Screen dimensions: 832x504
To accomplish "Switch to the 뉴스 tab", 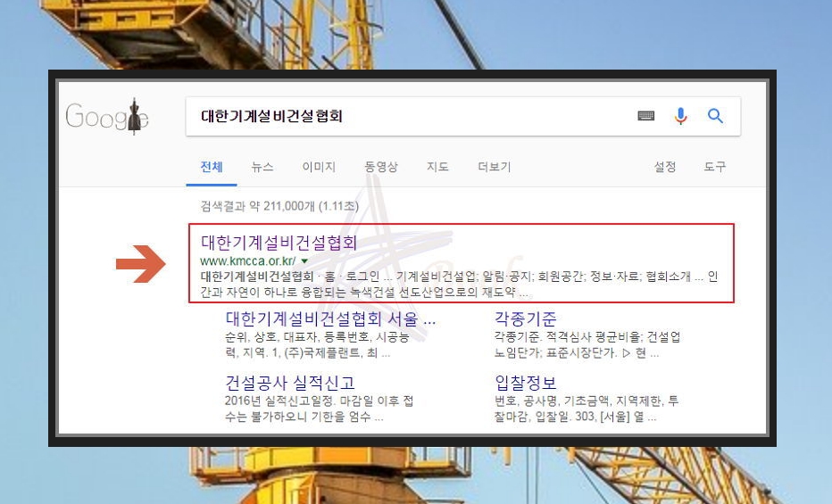I will pyautogui.click(x=262, y=167).
